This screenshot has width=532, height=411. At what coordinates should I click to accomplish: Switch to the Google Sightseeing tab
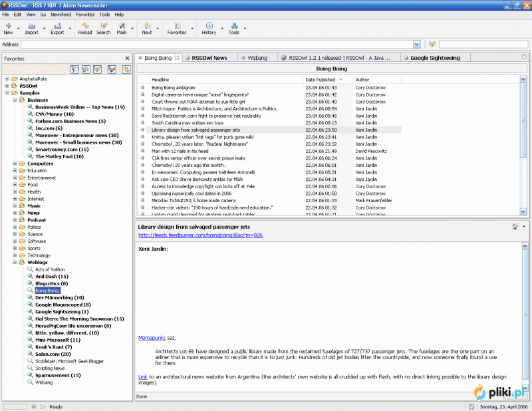pos(435,58)
